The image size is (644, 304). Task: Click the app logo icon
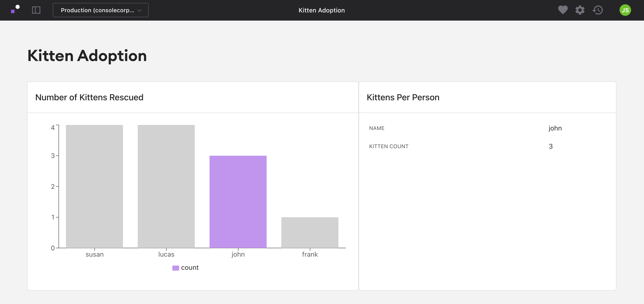pyautogui.click(x=15, y=9)
